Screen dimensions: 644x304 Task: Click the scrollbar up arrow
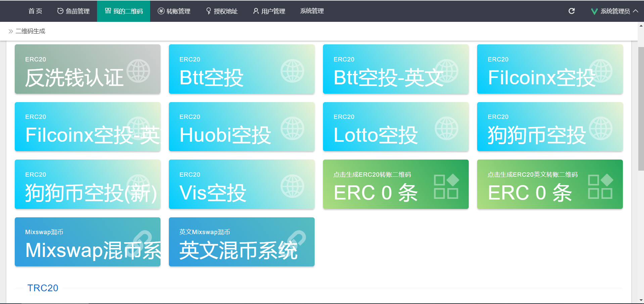click(641, 26)
